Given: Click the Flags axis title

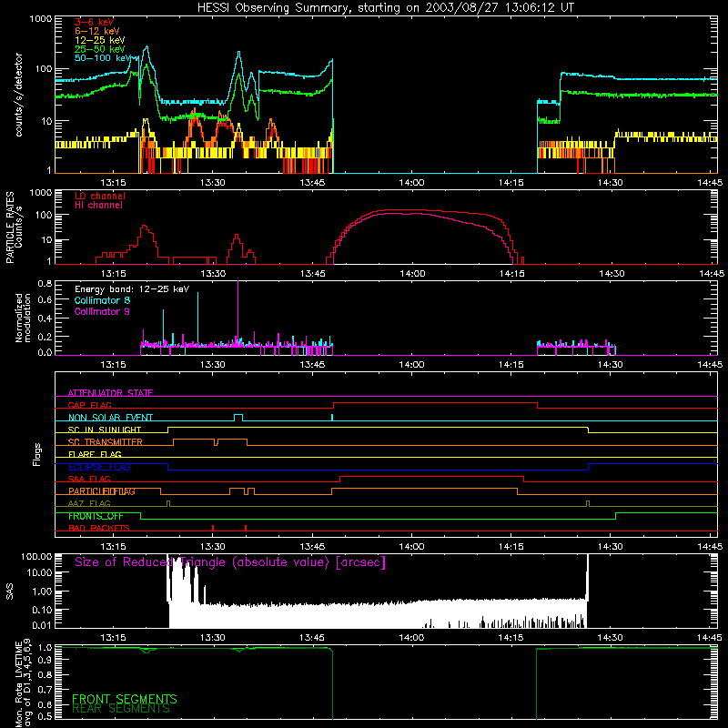Looking at the screenshot, I should [x=37, y=454].
